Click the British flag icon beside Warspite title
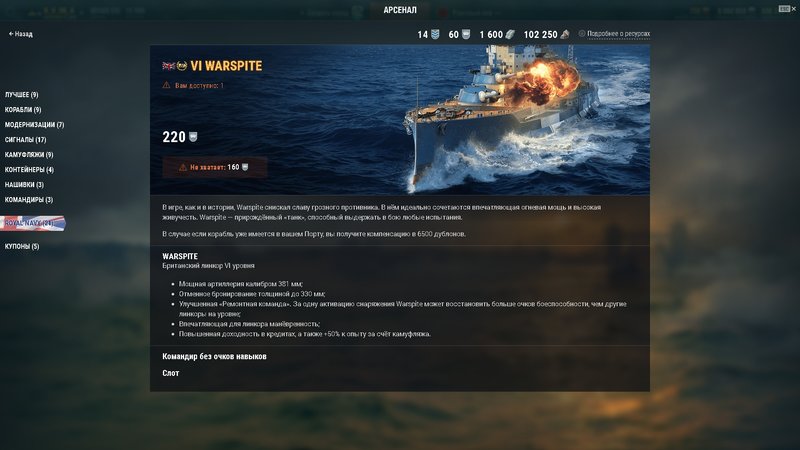This screenshot has height=450, width=800. 168,66
